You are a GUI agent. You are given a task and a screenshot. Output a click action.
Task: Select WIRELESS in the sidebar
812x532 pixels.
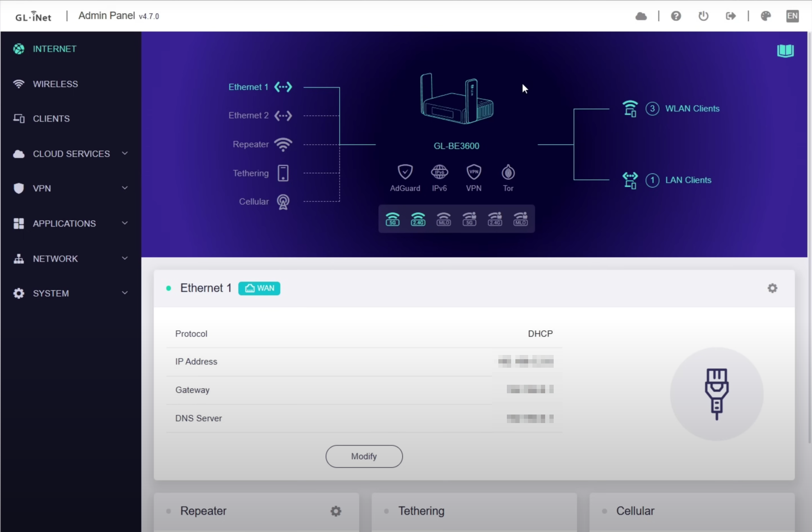tap(55, 84)
